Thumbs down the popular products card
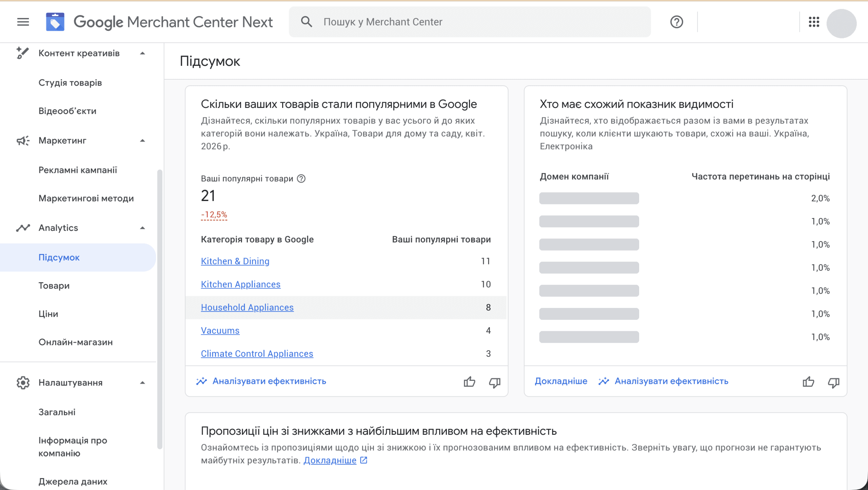The height and width of the screenshot is (490, 868). click(494, 383)
